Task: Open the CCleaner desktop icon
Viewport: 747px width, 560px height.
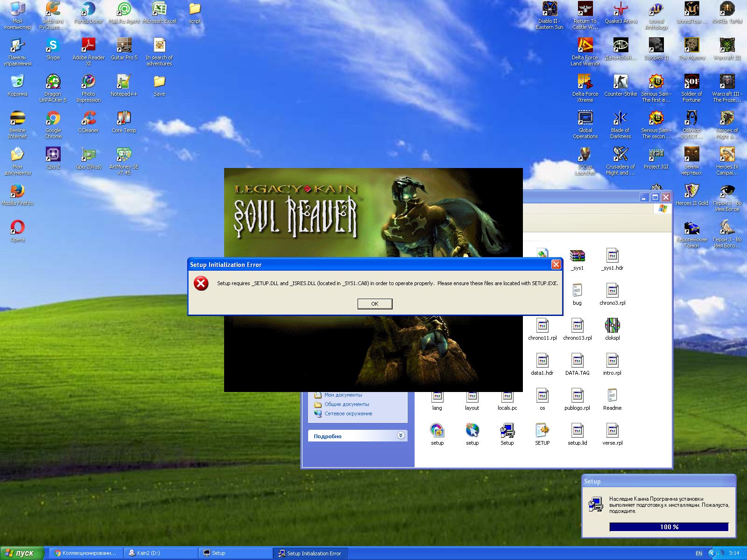Action: [88, 119]
